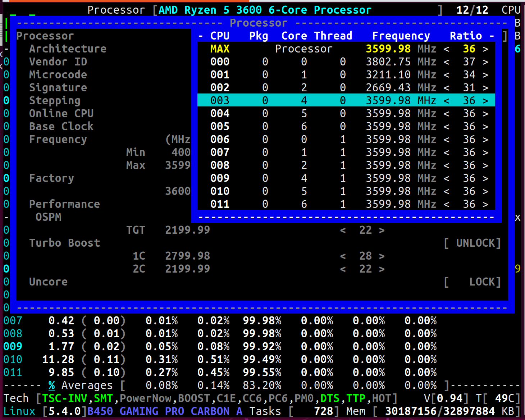Image resolution: width=525 pixels, height=420 pixels.
Task: Click left arrow next to TGT ratio 22
Action: click(343, 230)
